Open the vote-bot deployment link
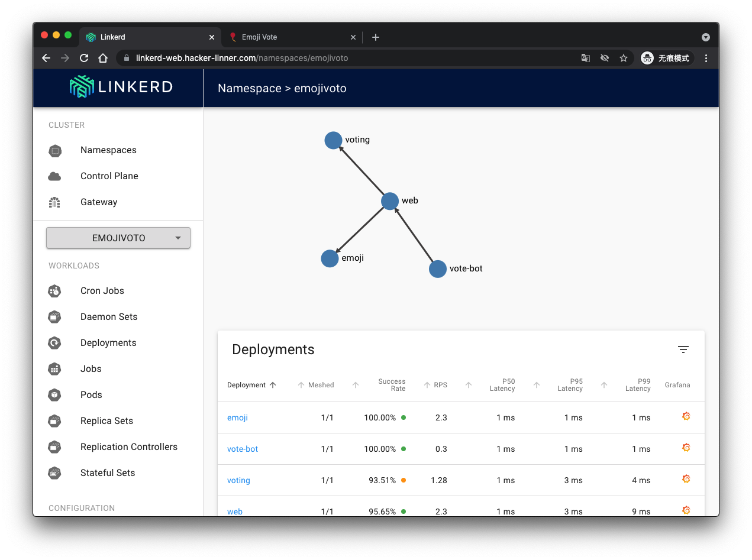Screen dimensions: 752x560 tap(243, 449)
